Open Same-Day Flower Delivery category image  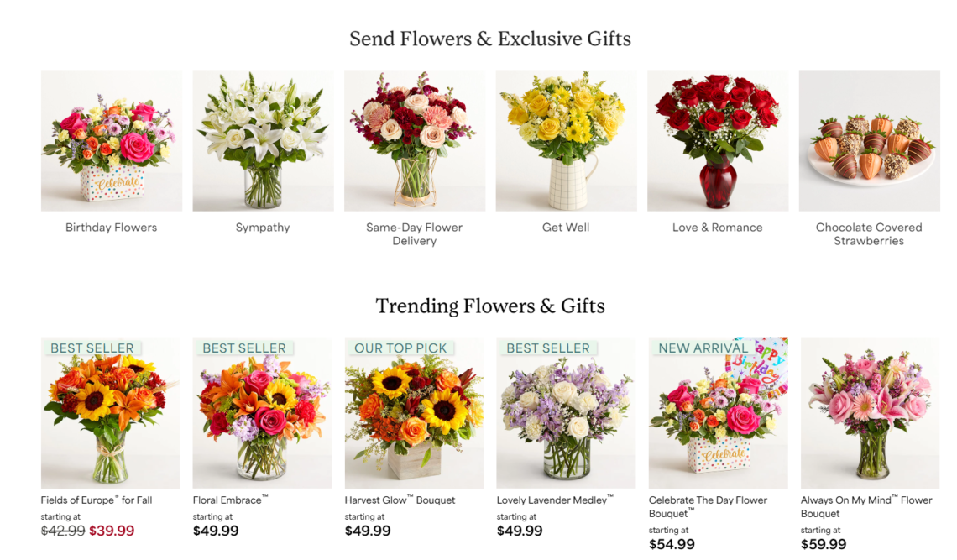coord(415,140)
